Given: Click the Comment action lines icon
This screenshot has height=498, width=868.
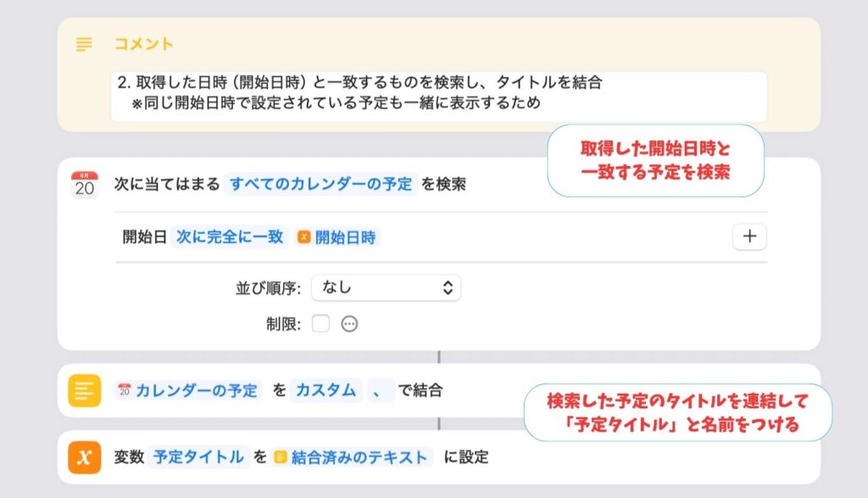Looking at the screenshot, I should click(84, 44).
